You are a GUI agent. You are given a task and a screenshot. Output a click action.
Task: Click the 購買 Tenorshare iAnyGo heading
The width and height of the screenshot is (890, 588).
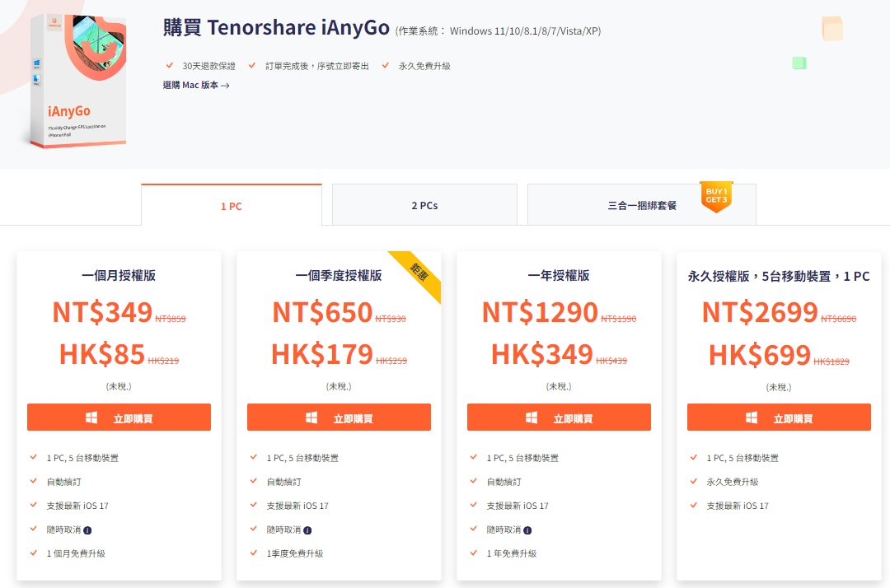[x=276, y=27]
